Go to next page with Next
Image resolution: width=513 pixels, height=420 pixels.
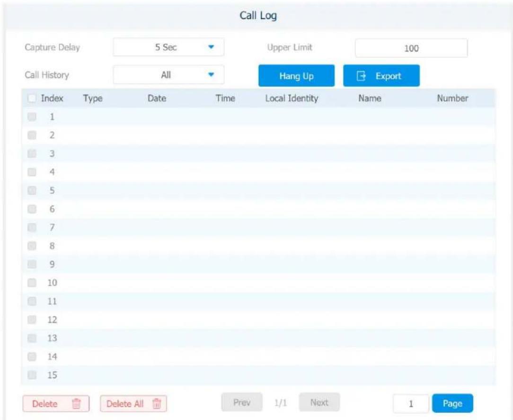[319, 402]
